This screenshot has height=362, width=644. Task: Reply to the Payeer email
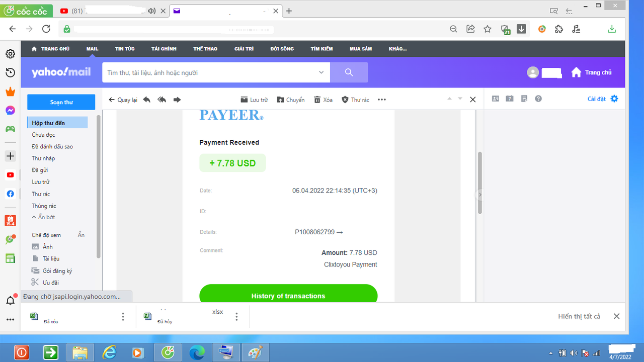[x=146, y=100]
